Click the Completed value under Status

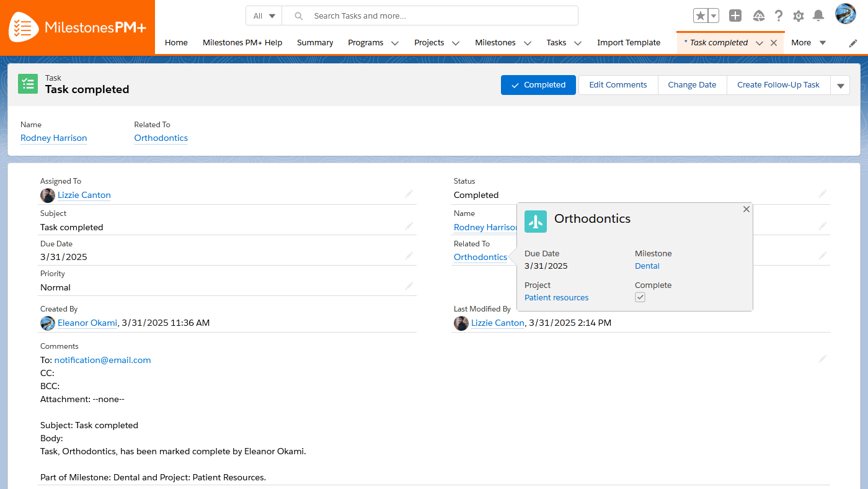[x=476, y=195]
